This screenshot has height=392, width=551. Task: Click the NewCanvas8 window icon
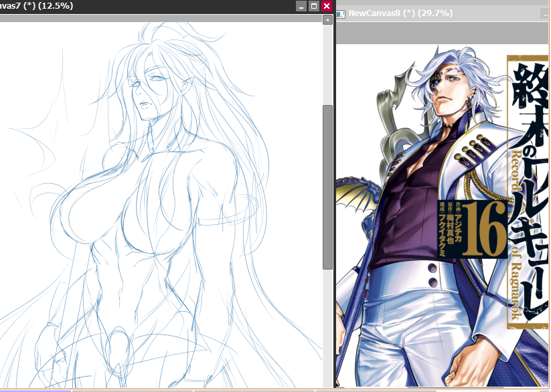pos(341,14)
